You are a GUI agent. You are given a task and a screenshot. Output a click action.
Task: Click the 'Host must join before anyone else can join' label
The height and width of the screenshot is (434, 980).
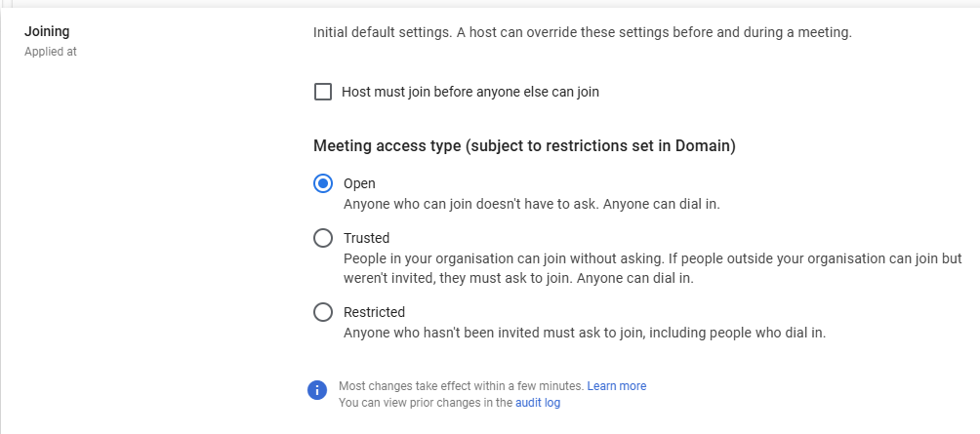[470, 92]
